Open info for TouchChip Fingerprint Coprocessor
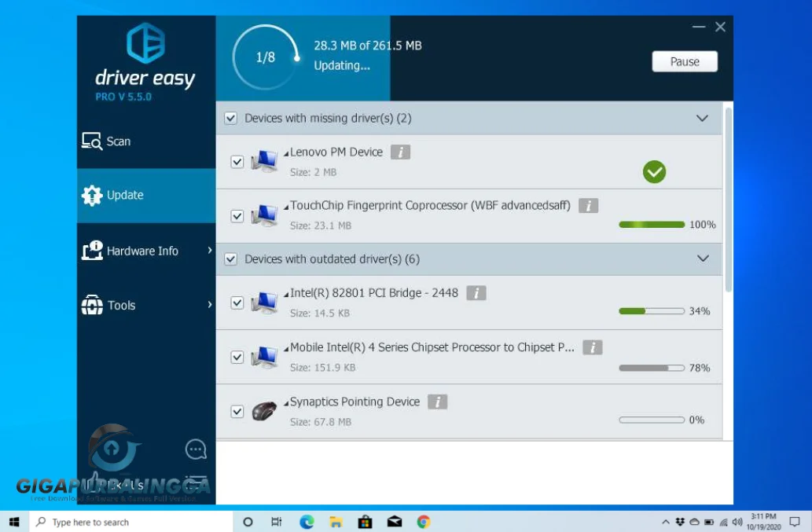812x532 pixels. point(588,206)
